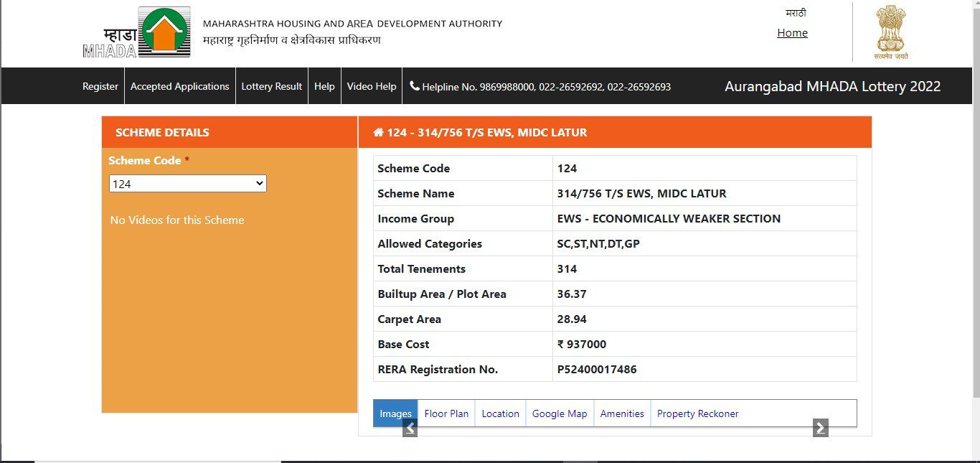Open Lottery Result page
980x463 pixels.
[272, 86]
